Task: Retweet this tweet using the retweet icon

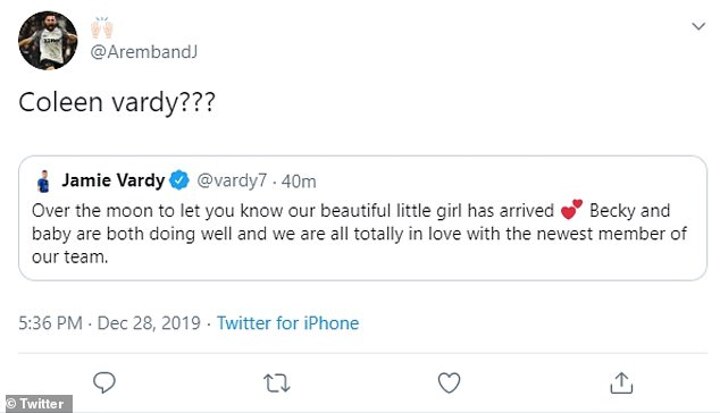Action: point(277,381)
